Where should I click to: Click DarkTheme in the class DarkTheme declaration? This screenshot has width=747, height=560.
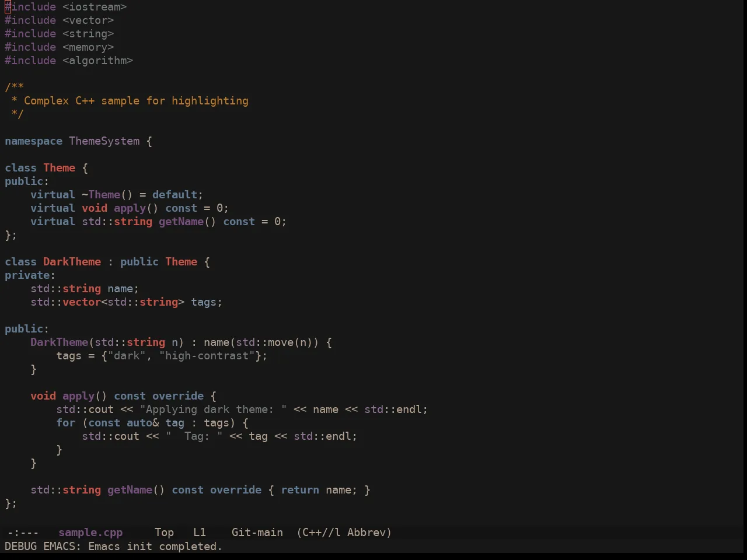[x=72, y=262]
